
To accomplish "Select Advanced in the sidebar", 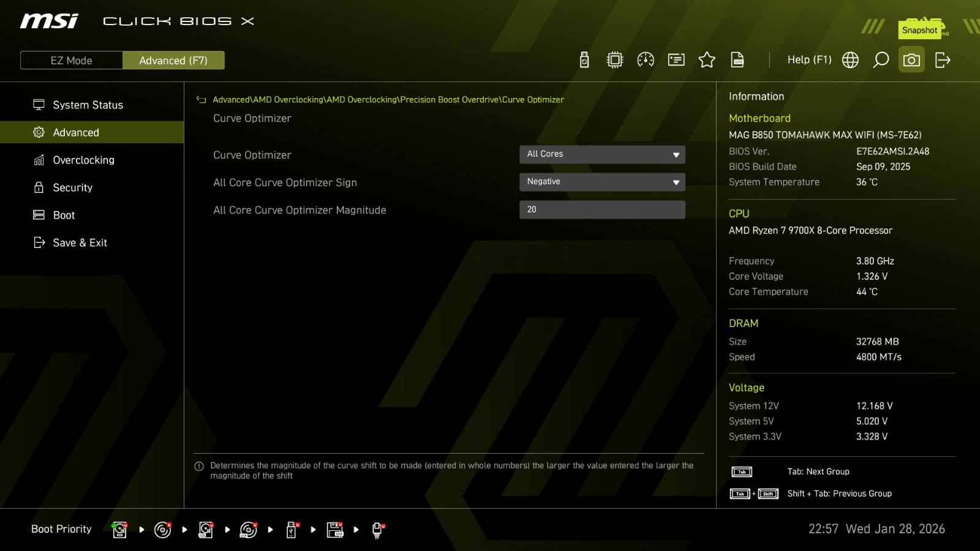I will (x=92, y=132).
